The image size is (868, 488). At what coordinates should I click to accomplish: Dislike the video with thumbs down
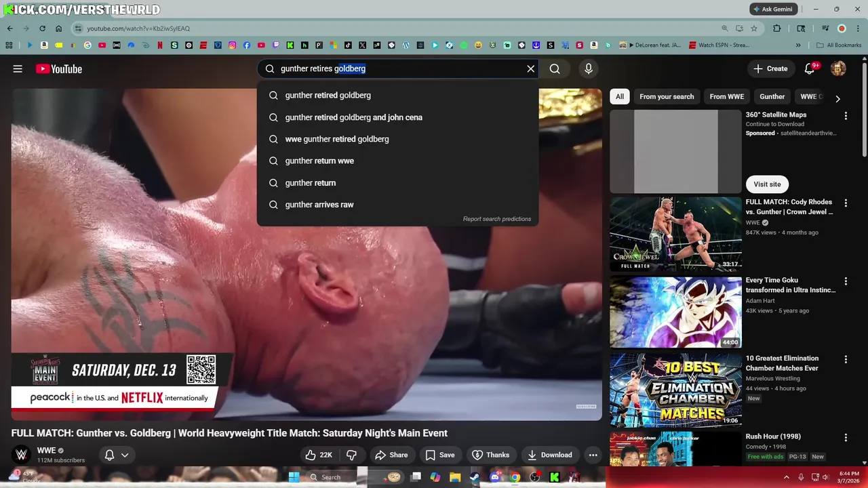351,455
